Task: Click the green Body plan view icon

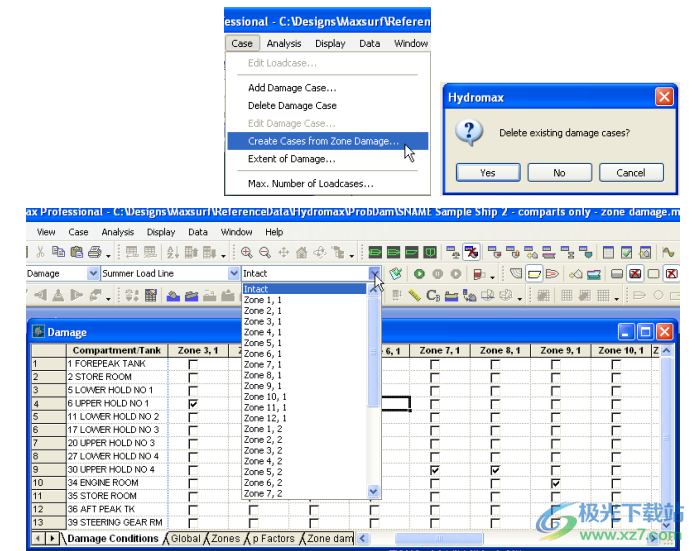Action: pyautogui.click(x=429, y=253)
